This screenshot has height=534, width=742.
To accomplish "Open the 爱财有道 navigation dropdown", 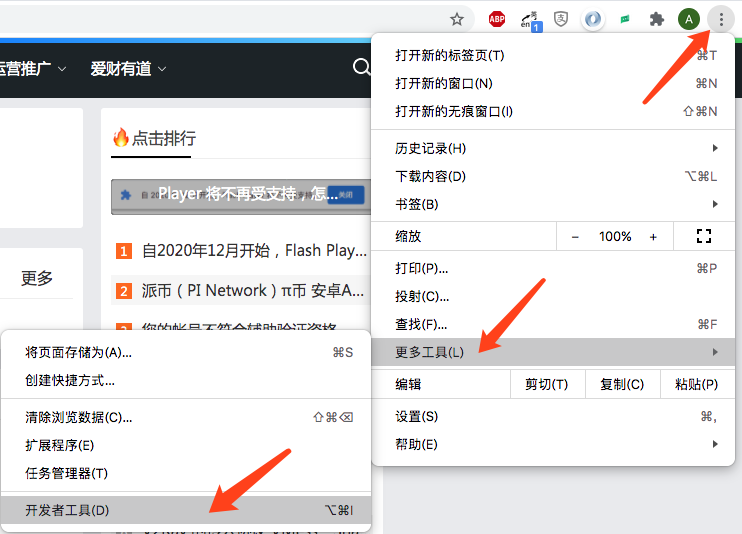I will (x=128, y=69).
